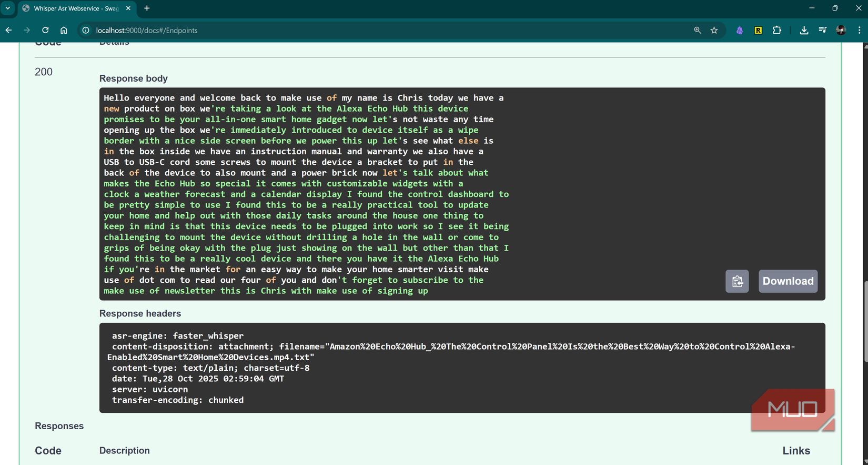The image size is (868, 465).
Task: Click the asr-engine: faster_whisper line
Action: tap(178, 336)
